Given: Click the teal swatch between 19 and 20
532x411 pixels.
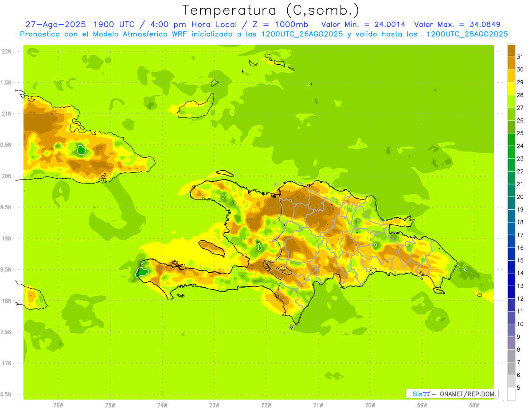Looking at the screenshot, I should [511, 203].
